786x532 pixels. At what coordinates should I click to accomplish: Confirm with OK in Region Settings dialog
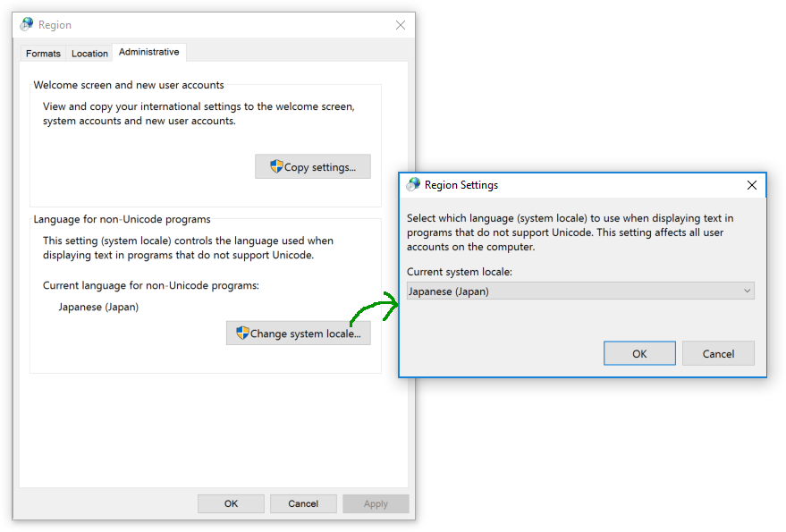(639, 353)
